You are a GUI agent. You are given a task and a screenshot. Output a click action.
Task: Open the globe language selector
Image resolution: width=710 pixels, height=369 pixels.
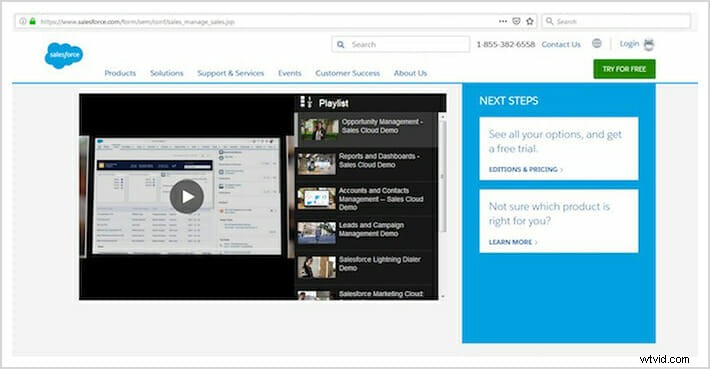[x=597, y=43]
